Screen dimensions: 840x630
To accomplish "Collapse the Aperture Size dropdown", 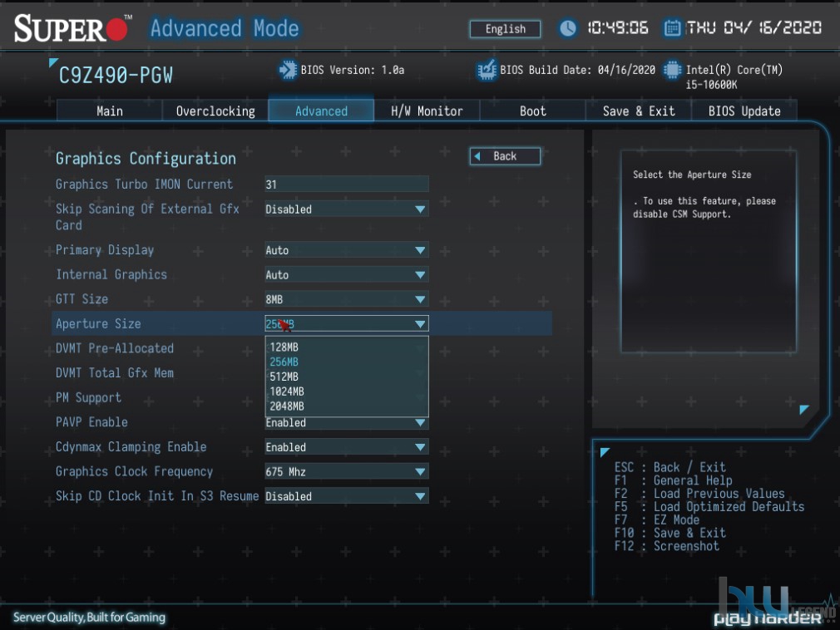I will (x=347, y=324).
